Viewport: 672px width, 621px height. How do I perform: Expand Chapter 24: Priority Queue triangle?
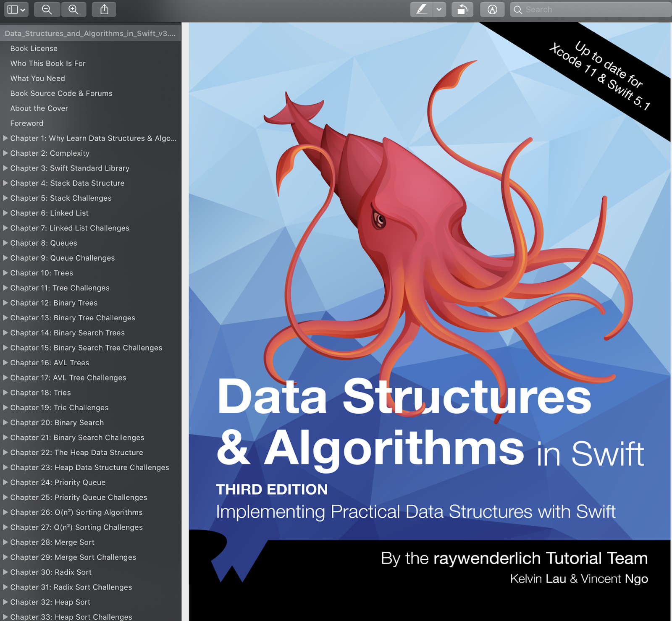[5, 482]
